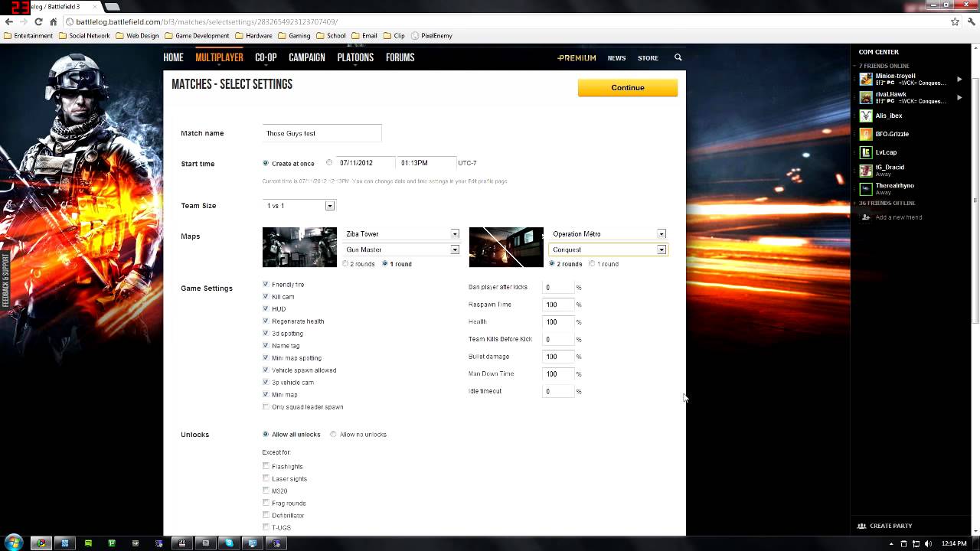Click the browser home icon

click(x=53, y=21)
